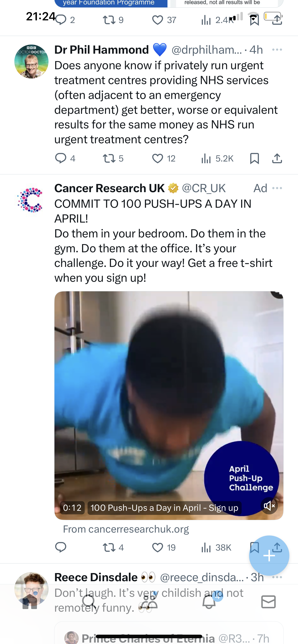Open more options on Cancer Research UK ad
298x644 pixels.
tap(277, 188)
